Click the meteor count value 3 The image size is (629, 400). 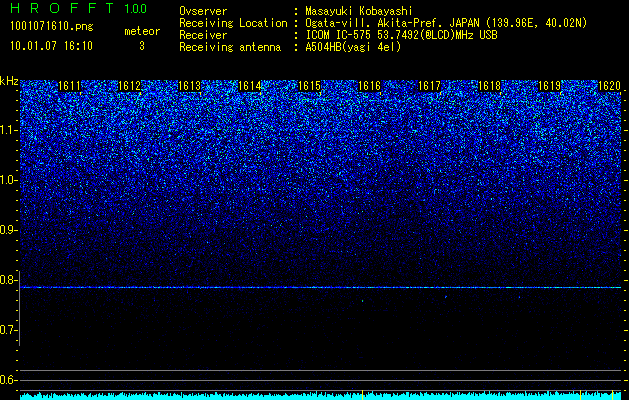coord(142,46)
